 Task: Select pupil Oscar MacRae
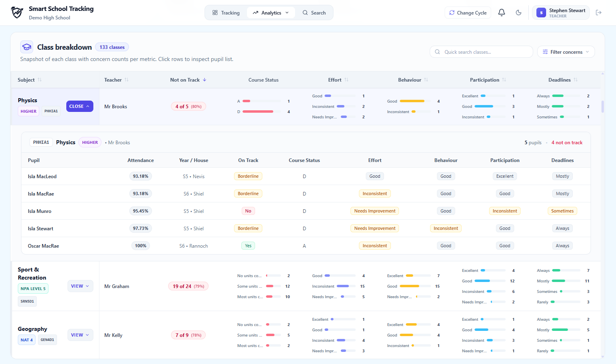click(x=43, y=246)
